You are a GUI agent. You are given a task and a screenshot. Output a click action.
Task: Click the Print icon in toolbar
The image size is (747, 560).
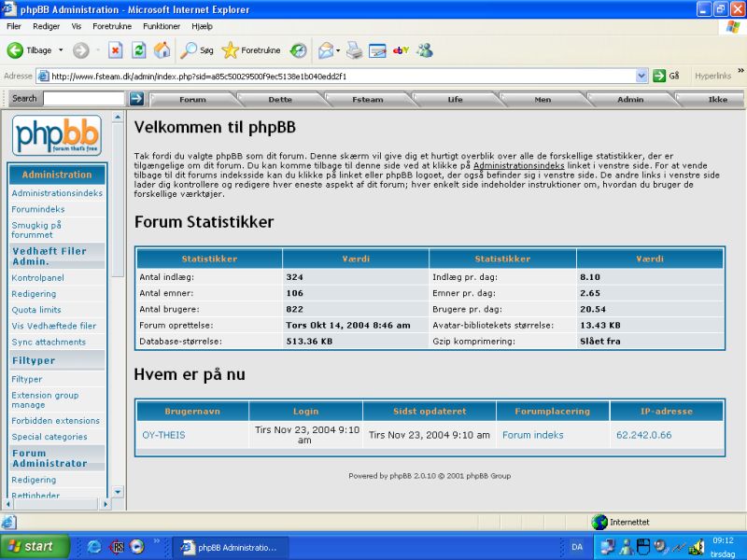355,50
